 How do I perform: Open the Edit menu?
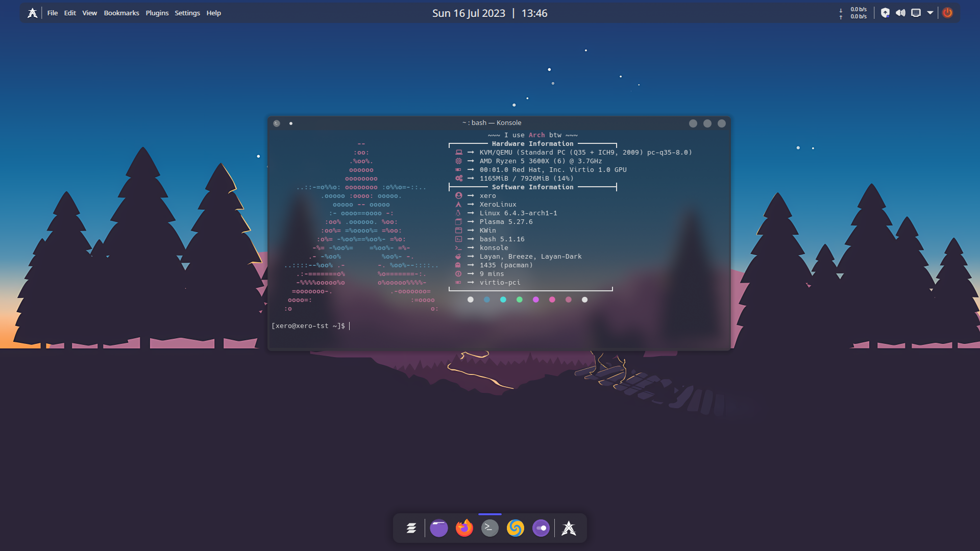70,13
